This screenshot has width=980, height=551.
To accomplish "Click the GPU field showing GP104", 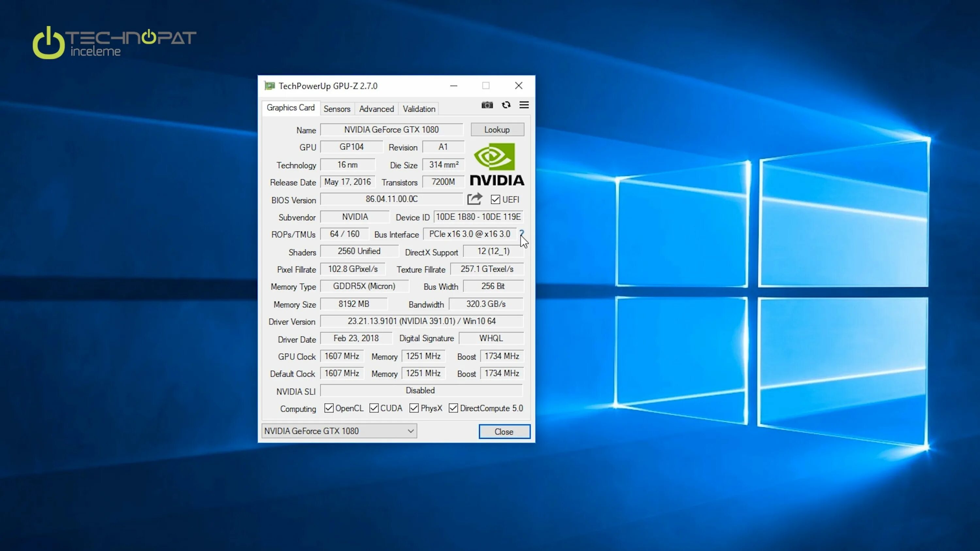I will pyautogui.click(x=351, y=147).
